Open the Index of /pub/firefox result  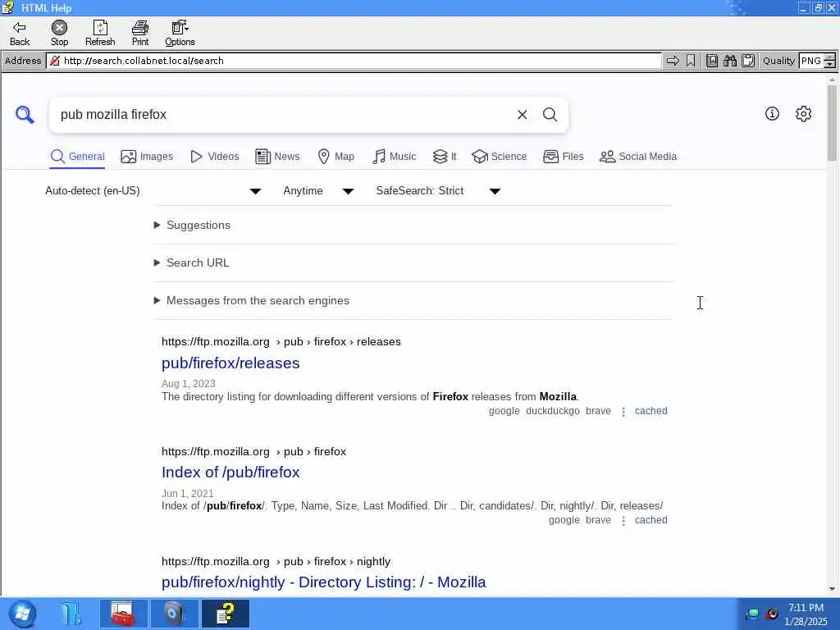point(231,472)
